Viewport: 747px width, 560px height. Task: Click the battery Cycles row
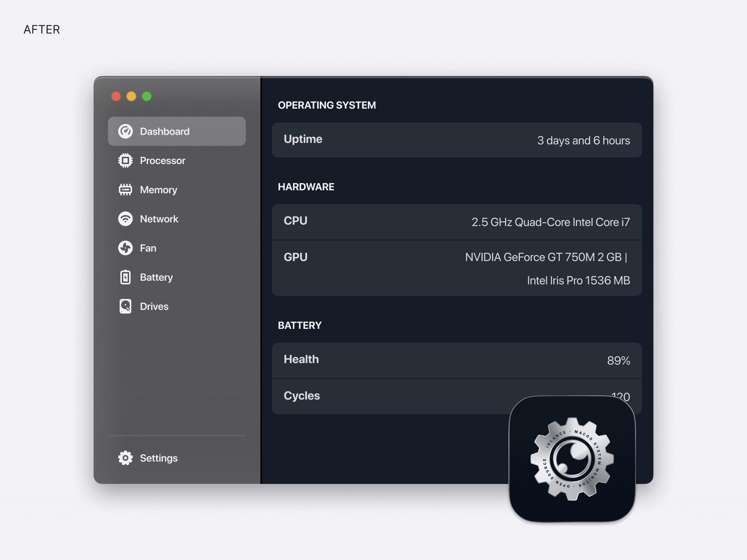pos(457,397)
